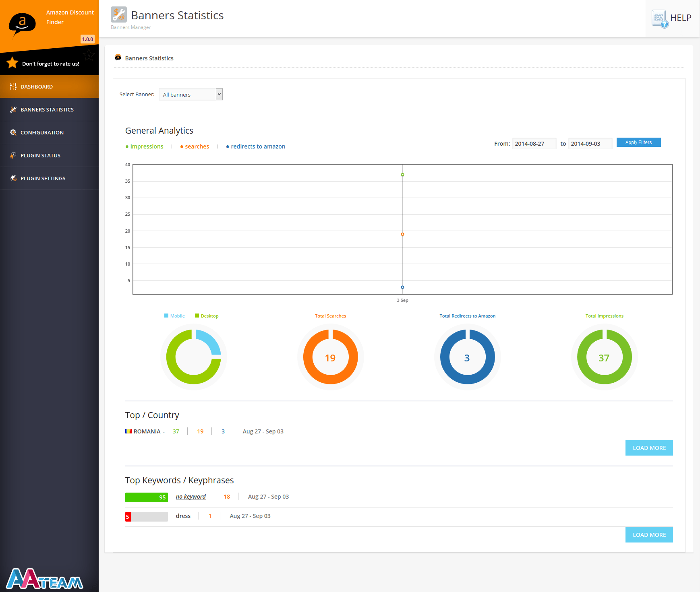Click the green impressions data point

pyautogui.click(x=402, y=175)
